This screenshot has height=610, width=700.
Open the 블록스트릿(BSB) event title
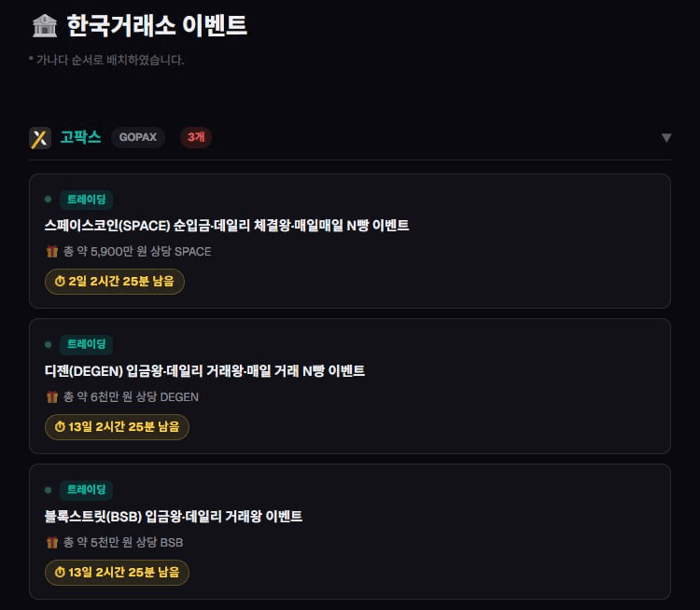[174, 517]
